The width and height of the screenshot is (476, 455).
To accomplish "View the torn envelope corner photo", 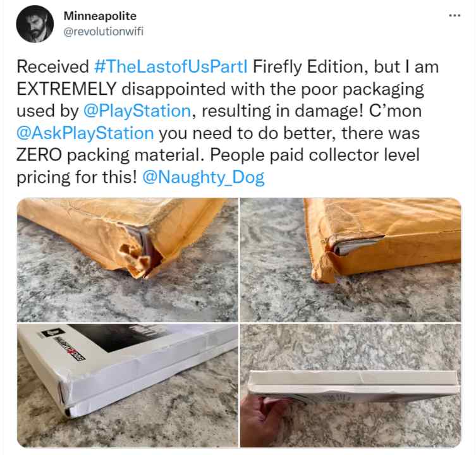I will [x=128, y=260].
